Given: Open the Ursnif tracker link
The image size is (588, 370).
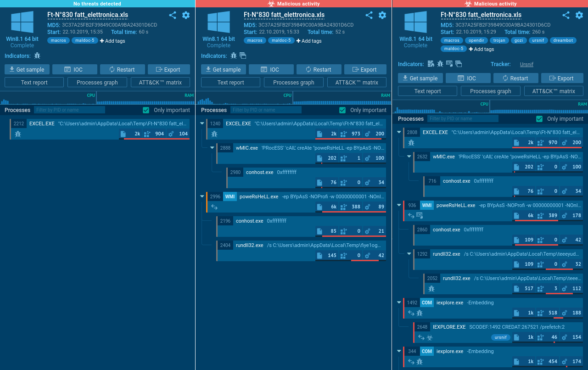Looking at the screenshot, I should pos(526,64).
